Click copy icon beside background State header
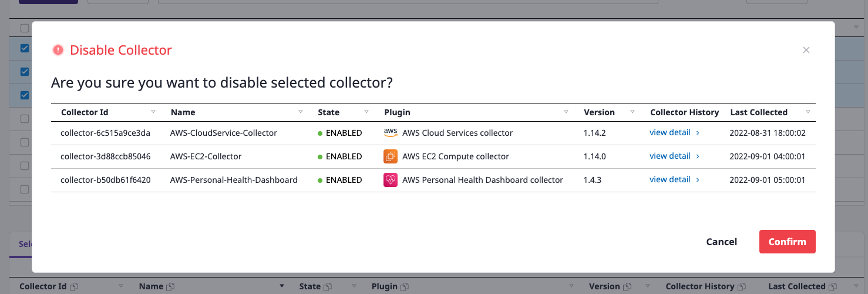 pos(327,287)
